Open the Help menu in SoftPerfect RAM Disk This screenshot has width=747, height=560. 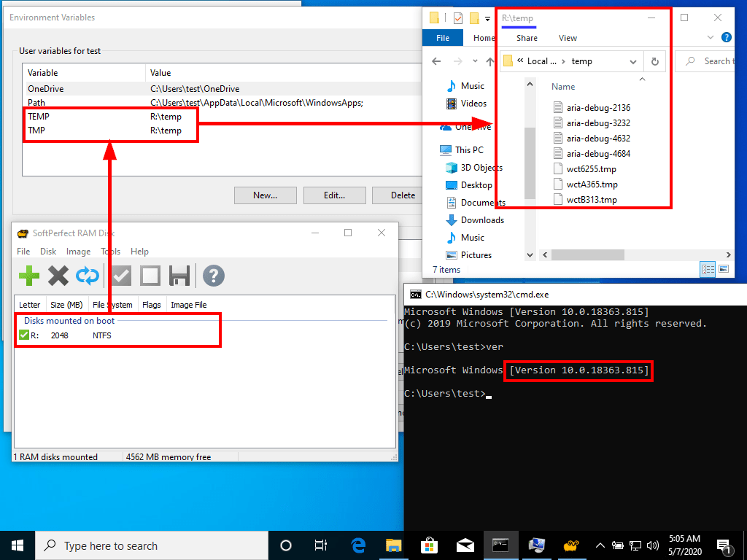[x=139, y=252]
